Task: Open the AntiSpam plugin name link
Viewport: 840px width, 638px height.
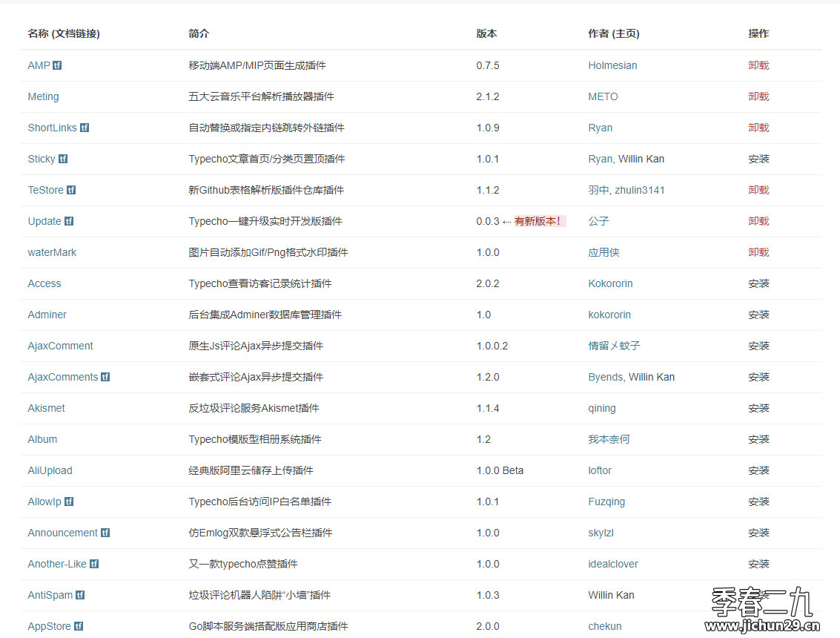Action: point(50,594)
